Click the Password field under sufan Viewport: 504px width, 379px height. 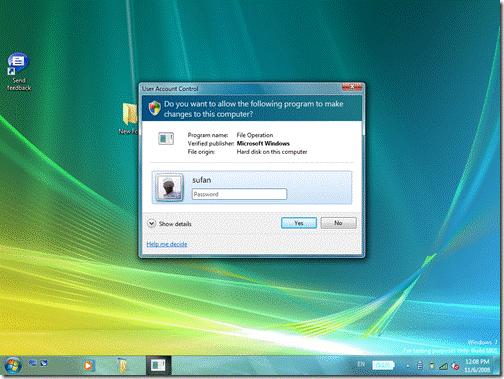pos(239,194)
